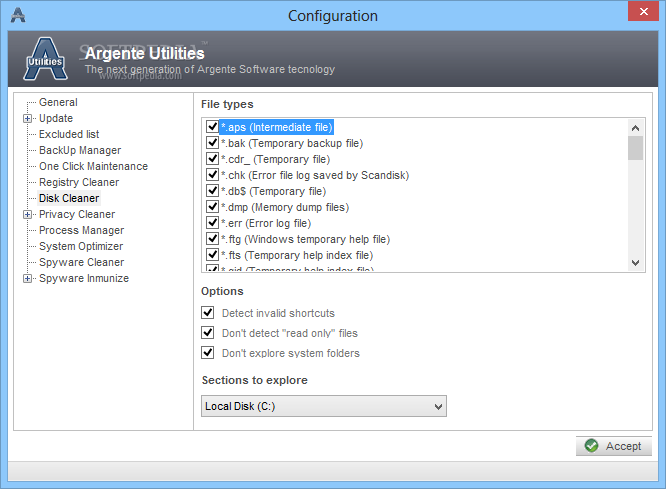Image resolution: width=666 pixels, height=489 pixels.
Task: Open the Local Disk (C:) dropdown
Action: [324, 406]
